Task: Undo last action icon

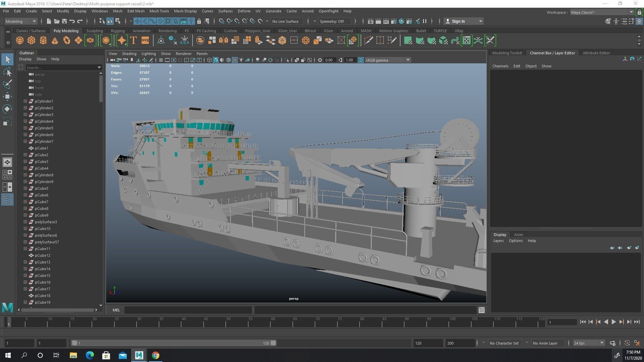Action: click(x=72, y=21)
